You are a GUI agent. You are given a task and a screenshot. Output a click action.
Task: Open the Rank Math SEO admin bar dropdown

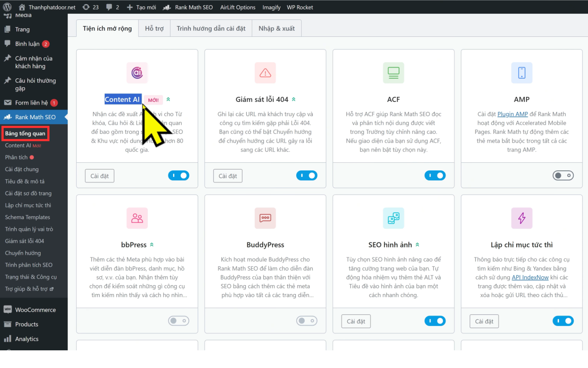pos(188,7)
